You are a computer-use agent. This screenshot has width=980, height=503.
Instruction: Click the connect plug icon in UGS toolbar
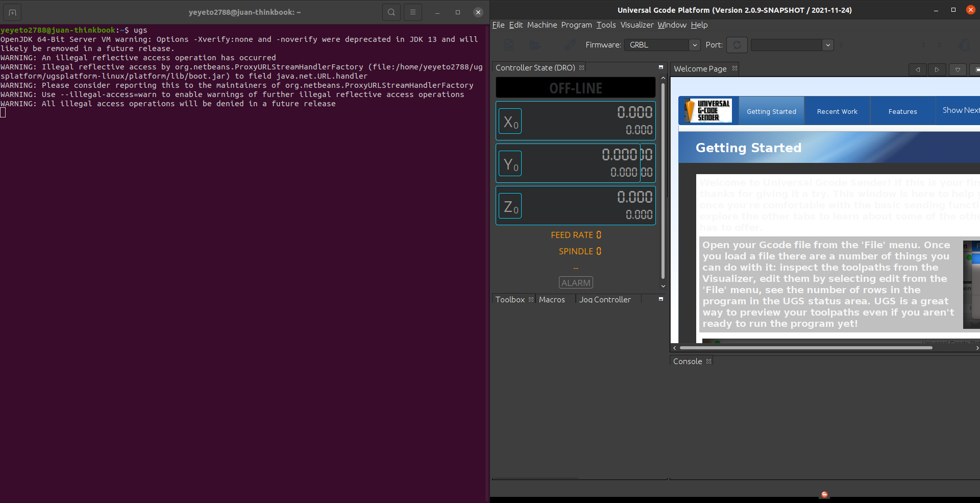coord(570,45)
